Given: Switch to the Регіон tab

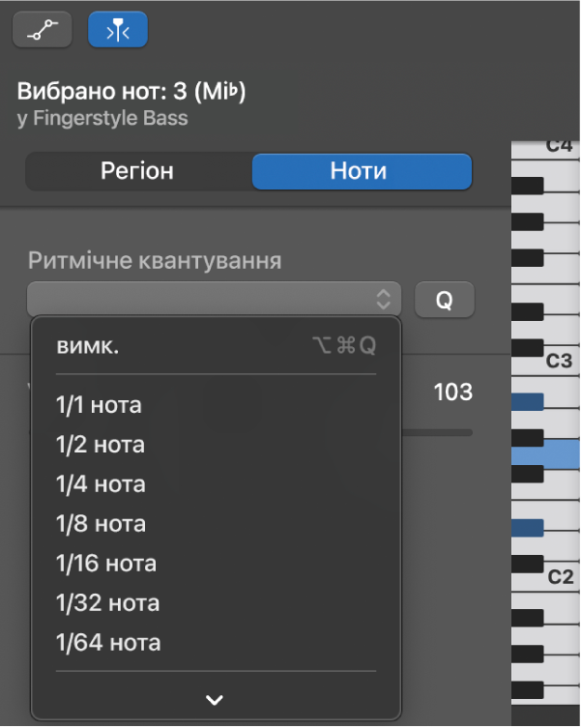Looking at the screenshot, I should coord(137,171).
